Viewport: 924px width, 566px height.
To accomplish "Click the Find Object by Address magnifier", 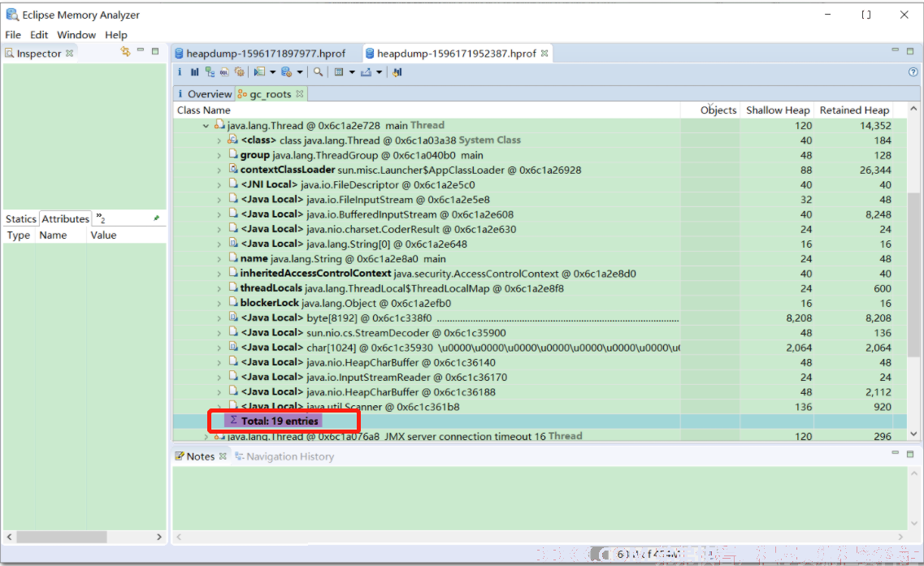I will coord(319,71).
